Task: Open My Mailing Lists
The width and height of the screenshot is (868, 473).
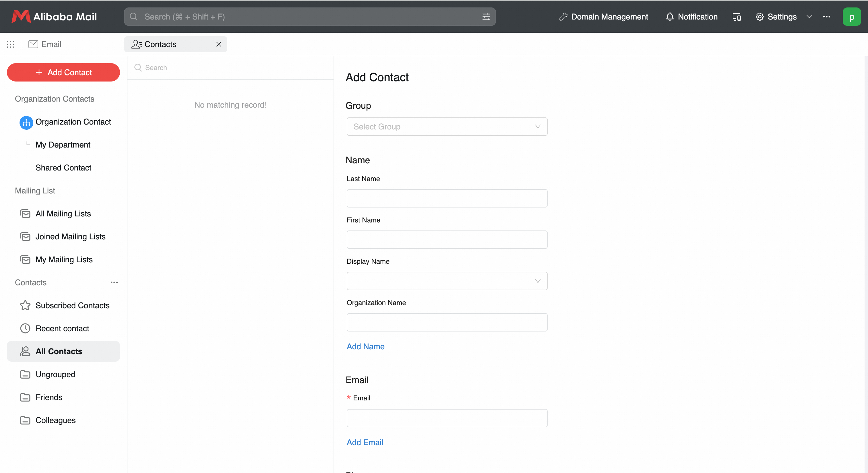Action: pos(56,259)
